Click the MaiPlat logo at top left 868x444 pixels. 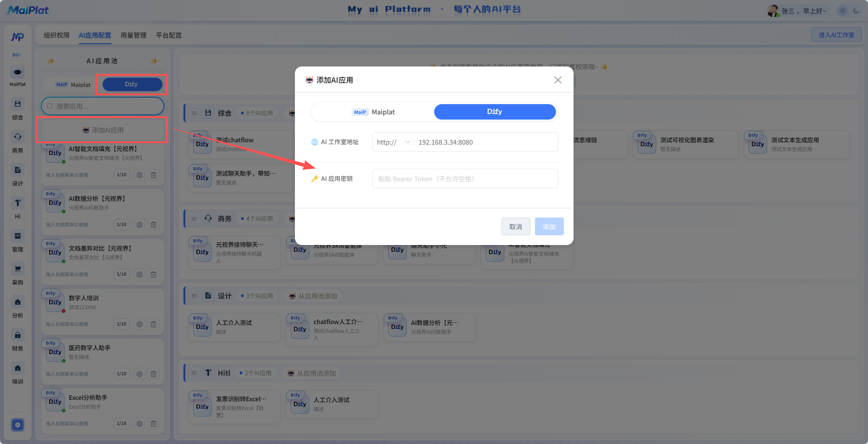pyautogui.click(x=27, y=10)
